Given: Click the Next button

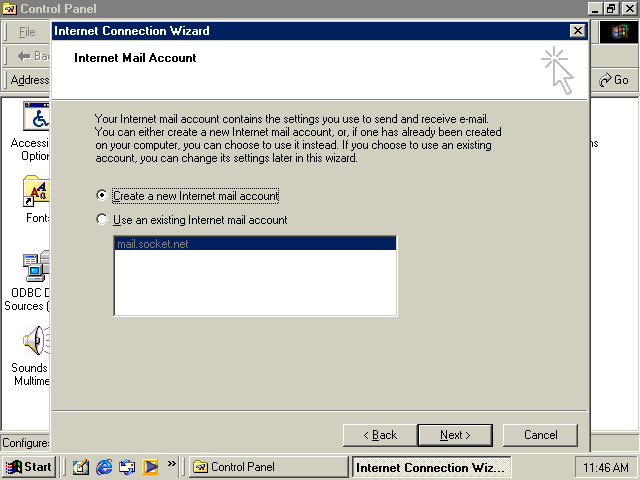Looking at the screenshot, I should (x=455, y=435).
